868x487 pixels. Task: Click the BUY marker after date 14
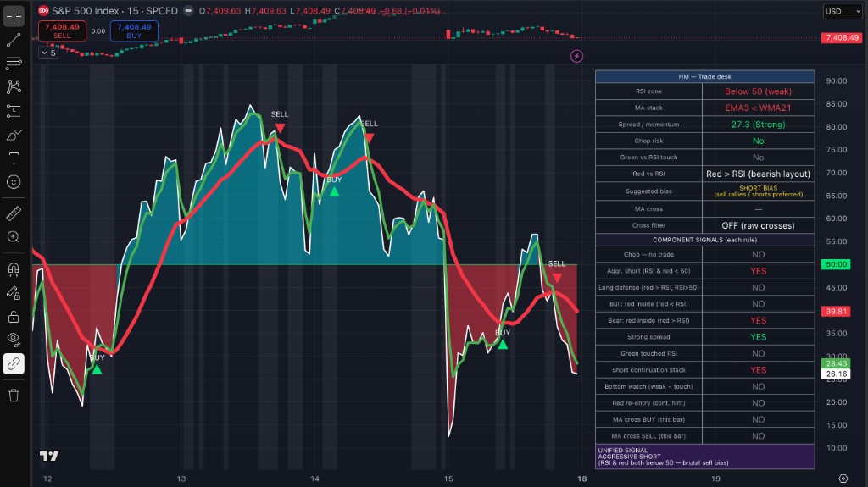334,192
